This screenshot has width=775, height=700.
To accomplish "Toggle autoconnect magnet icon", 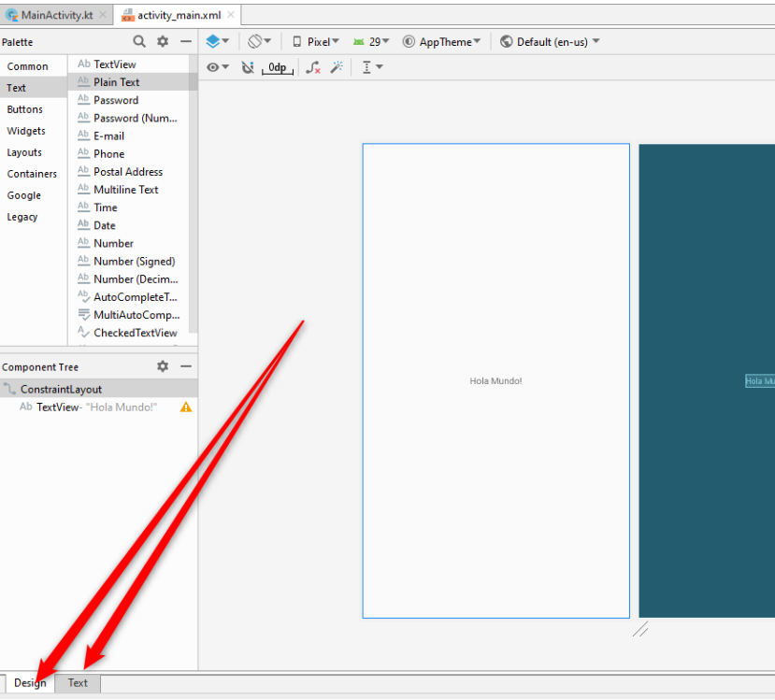I will 248,67.
